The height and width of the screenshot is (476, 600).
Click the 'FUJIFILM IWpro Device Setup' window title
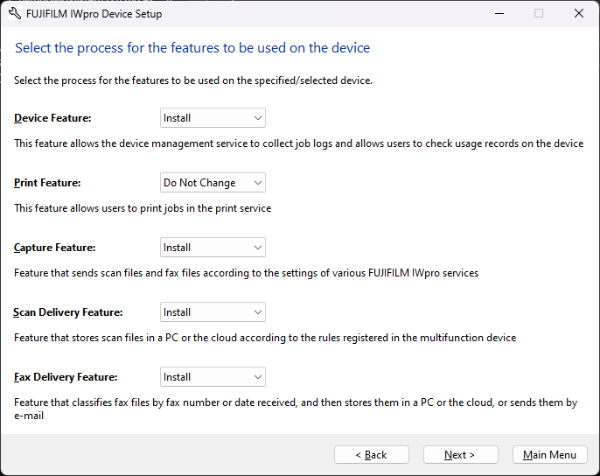94,14
